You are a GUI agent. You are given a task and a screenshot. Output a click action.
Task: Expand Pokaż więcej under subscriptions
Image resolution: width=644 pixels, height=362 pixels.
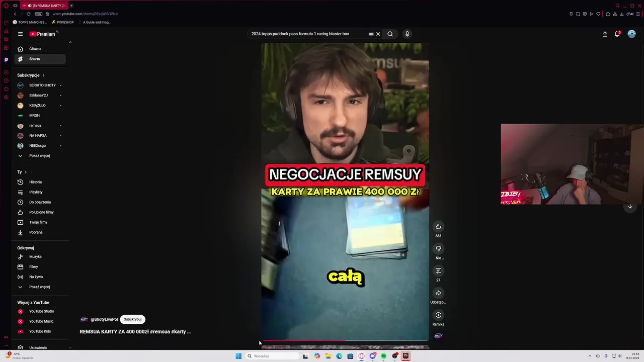40,155
